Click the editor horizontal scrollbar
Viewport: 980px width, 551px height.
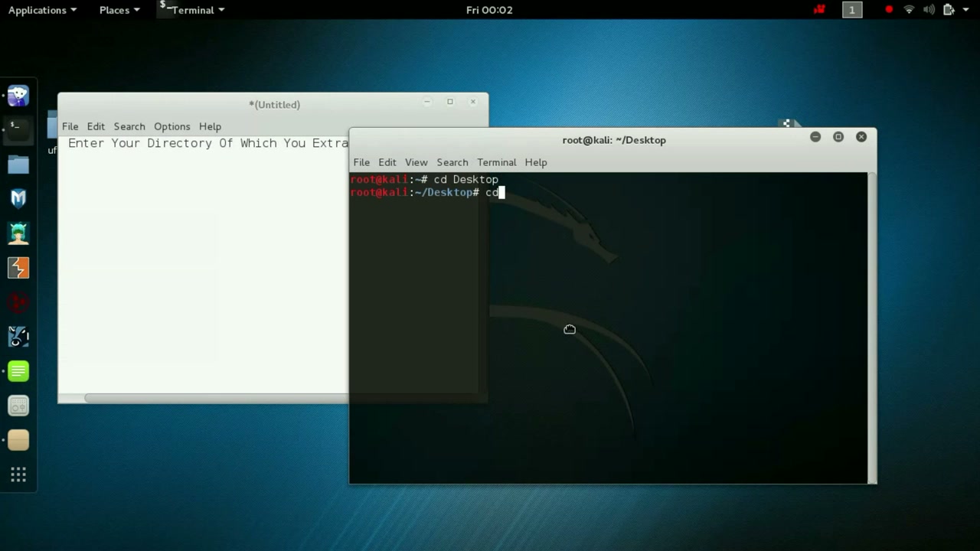pyautogui.click(x=217, y=398)
